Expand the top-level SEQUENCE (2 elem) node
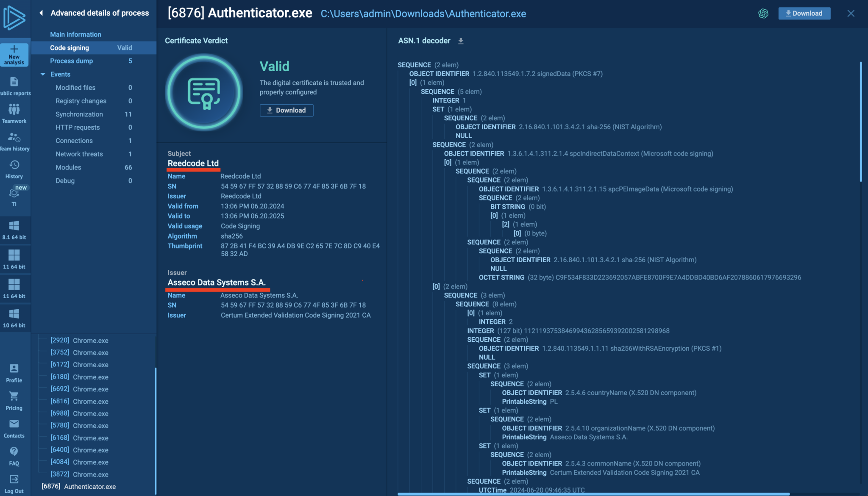This screenshot has width=868, height=496. pos(414,65)
